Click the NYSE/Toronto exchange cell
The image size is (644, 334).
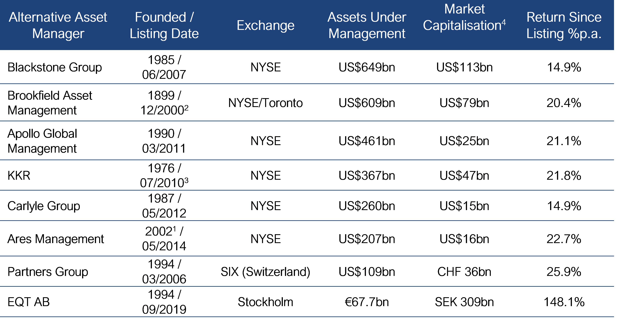pos(265,103)
